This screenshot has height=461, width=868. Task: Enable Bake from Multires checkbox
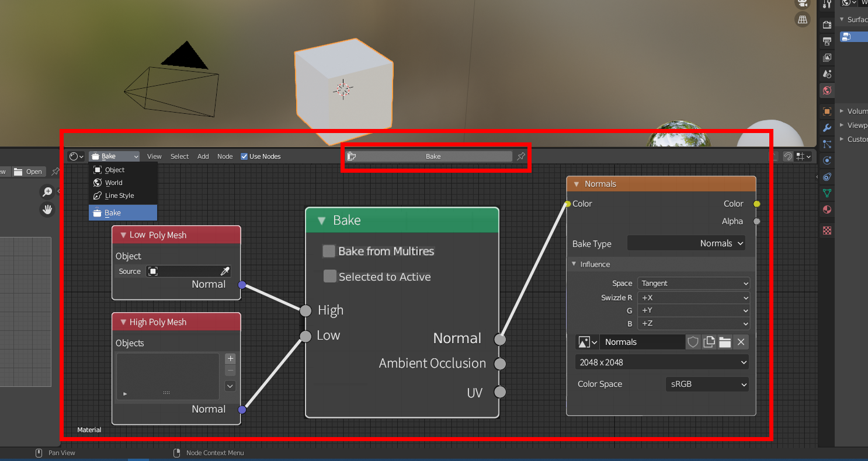(x=328, y=252)
